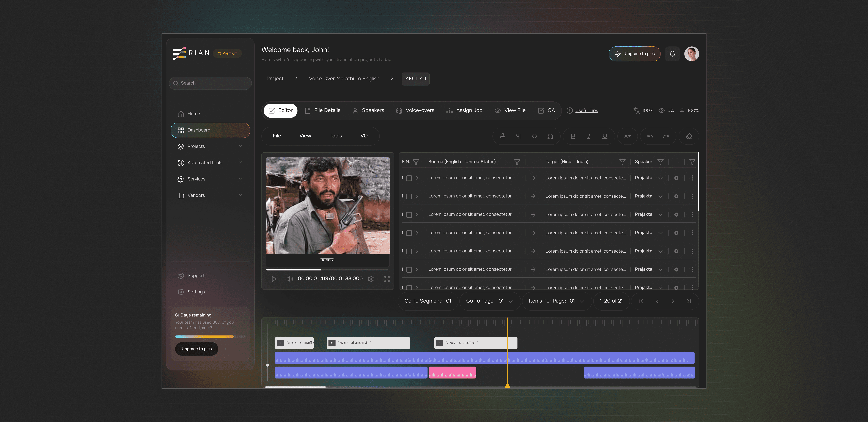The width and height of the screenshot is (868, 422).
Task: Click Upgrade to plus in sidebar
Action: pyautogui.click(x=197, y=349)
